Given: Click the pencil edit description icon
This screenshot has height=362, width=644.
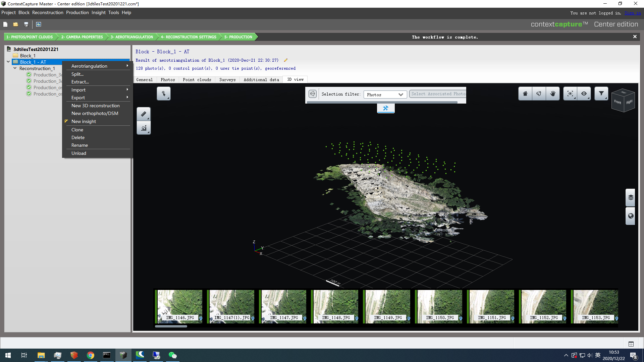Looking at the screenshot, I should pyautogui.click(x=286, y=60).
